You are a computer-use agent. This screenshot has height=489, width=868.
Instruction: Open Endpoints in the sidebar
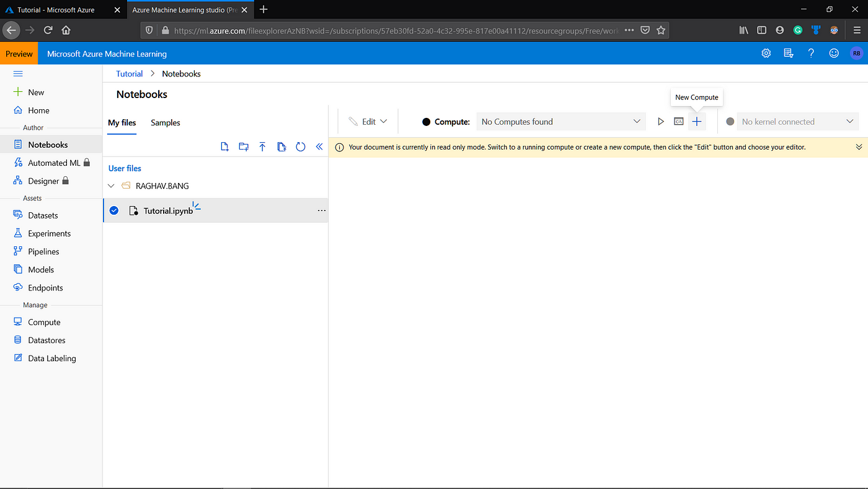[51, 288]
